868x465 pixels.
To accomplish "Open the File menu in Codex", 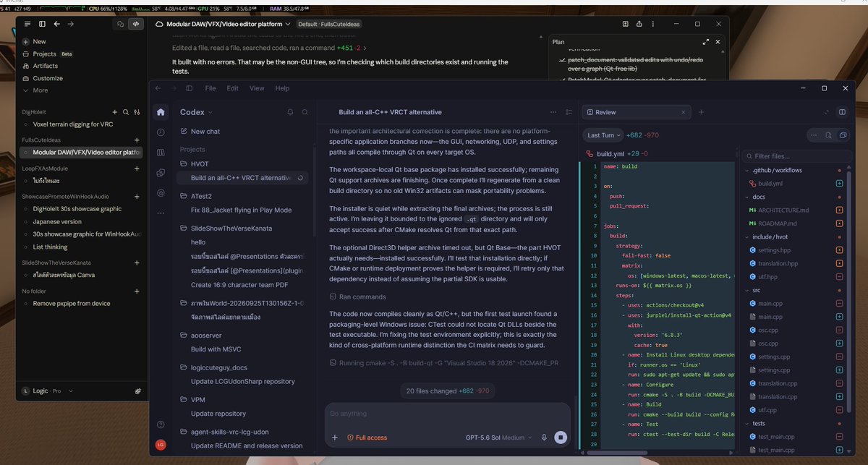I will (x=210, y=88).
